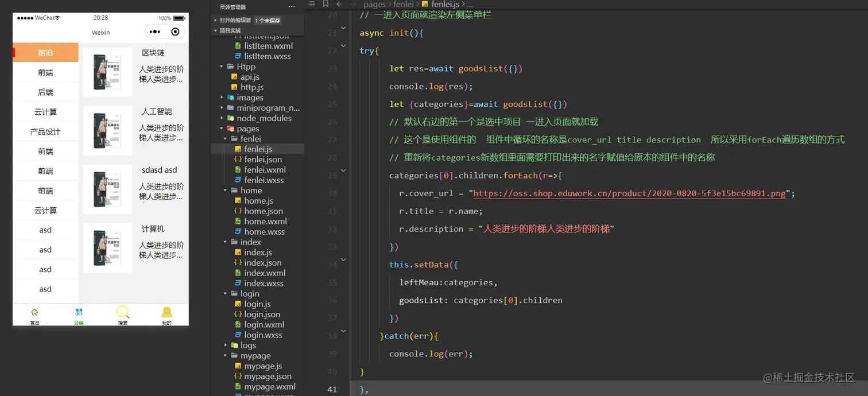Image resolution: width=868 pixels, height=396 pixels.
Task: Click the green icon beside login.wxml
Action: pyautogui.click(x=238, y=325)
